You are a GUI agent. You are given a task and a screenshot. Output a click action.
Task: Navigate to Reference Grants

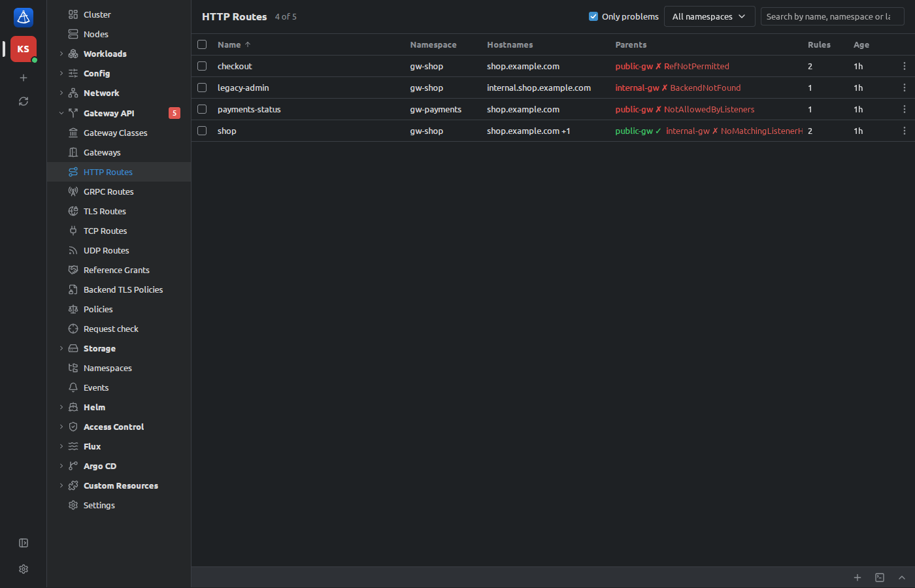119,270
